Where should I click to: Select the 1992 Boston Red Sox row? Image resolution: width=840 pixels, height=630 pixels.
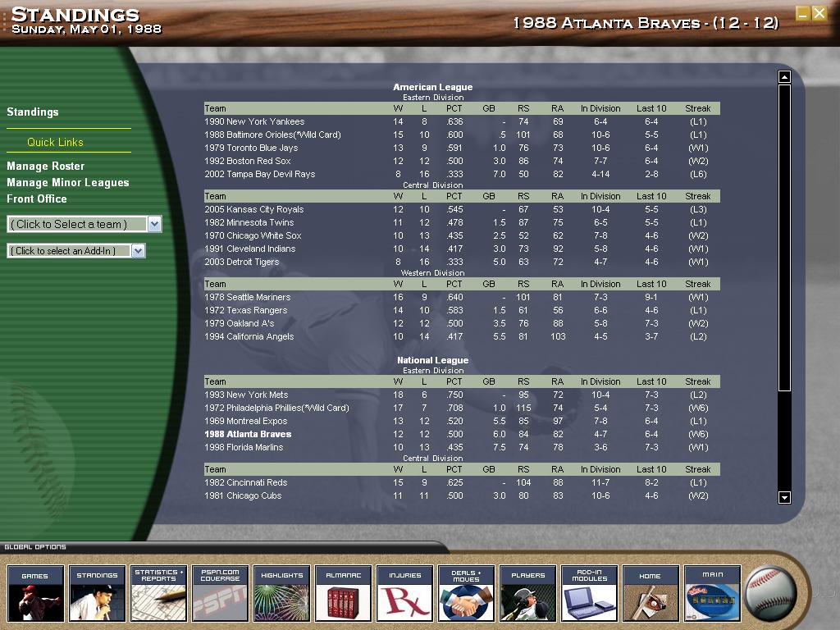[462, 162]
